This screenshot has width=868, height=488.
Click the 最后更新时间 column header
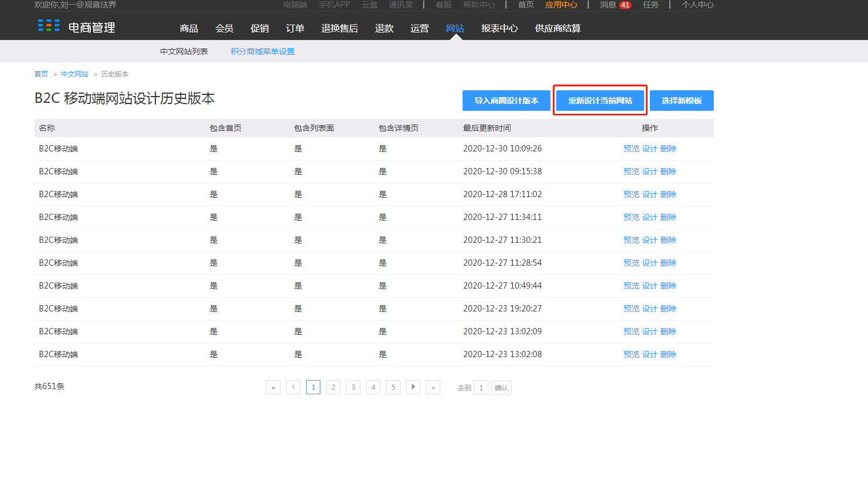coord(487,128)
